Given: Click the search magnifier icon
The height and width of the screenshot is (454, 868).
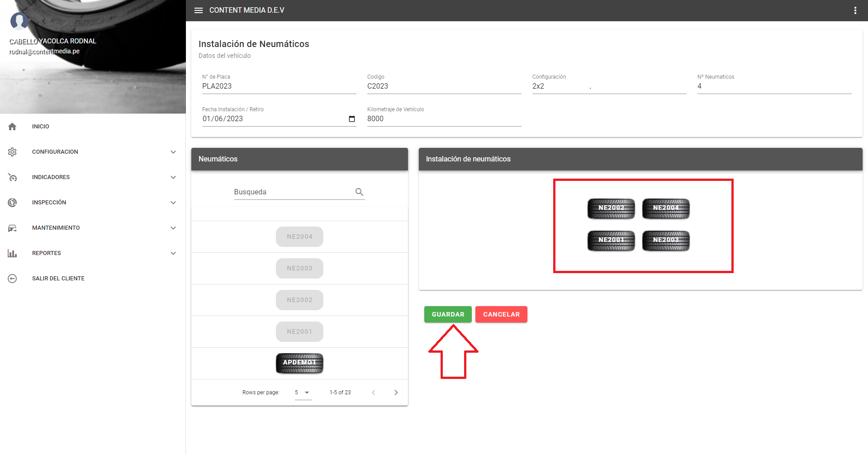Looking at the screenshot, I should click(x=359, y=192).
